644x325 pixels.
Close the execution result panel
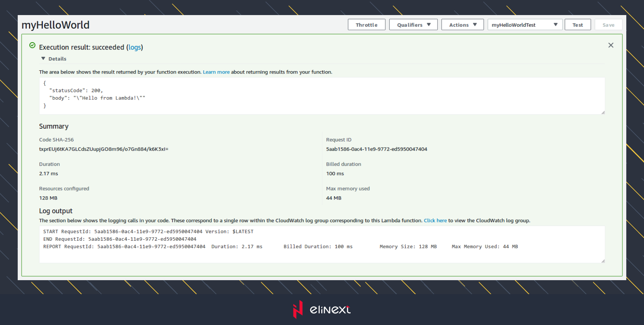pyautogui.click(x=610, y=45)
